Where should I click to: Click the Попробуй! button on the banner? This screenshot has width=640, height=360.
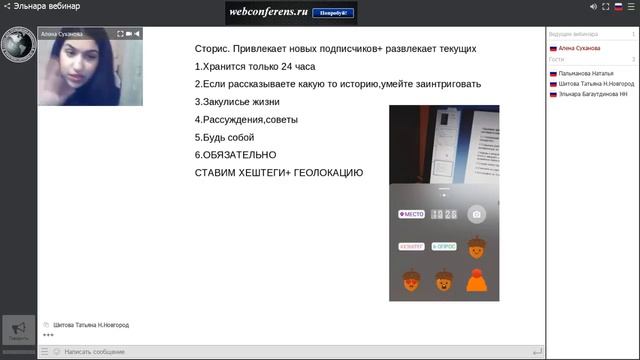point(333,13)
